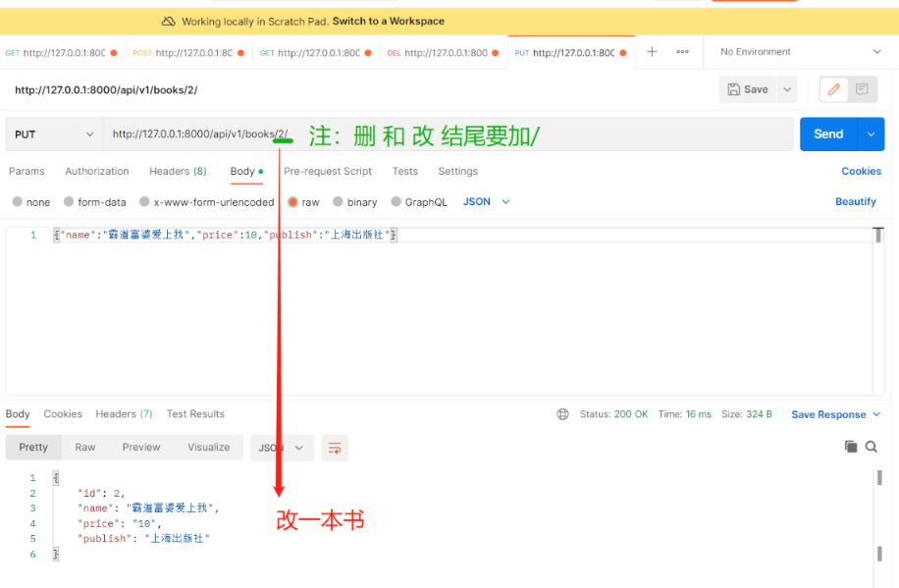Search the response with magnifier icon

coord(872,447)
